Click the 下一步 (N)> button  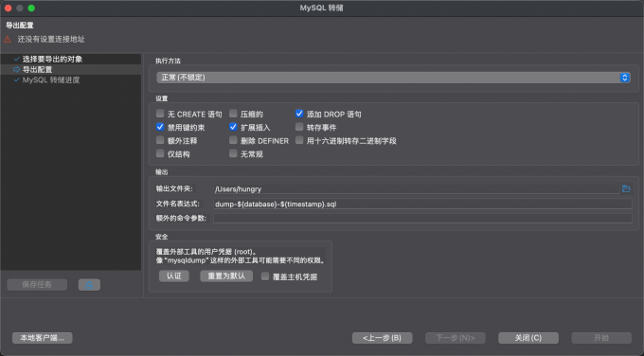(456, 338)
